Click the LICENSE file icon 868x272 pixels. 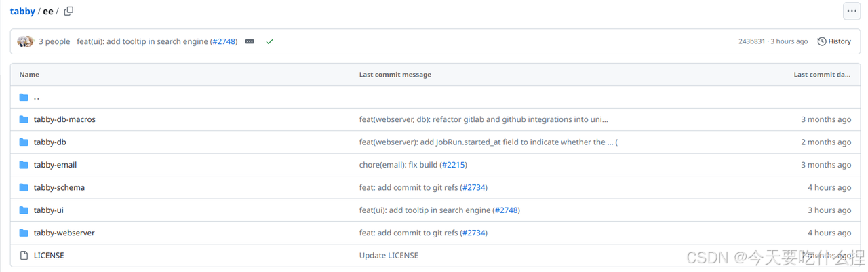pyautogui.click(x=24, y=256)
